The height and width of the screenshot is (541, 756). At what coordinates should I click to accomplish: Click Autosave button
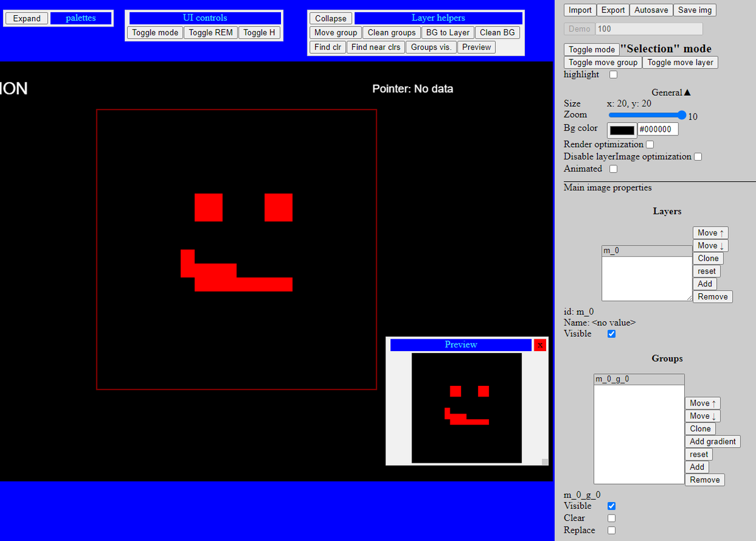click(651, 10)
